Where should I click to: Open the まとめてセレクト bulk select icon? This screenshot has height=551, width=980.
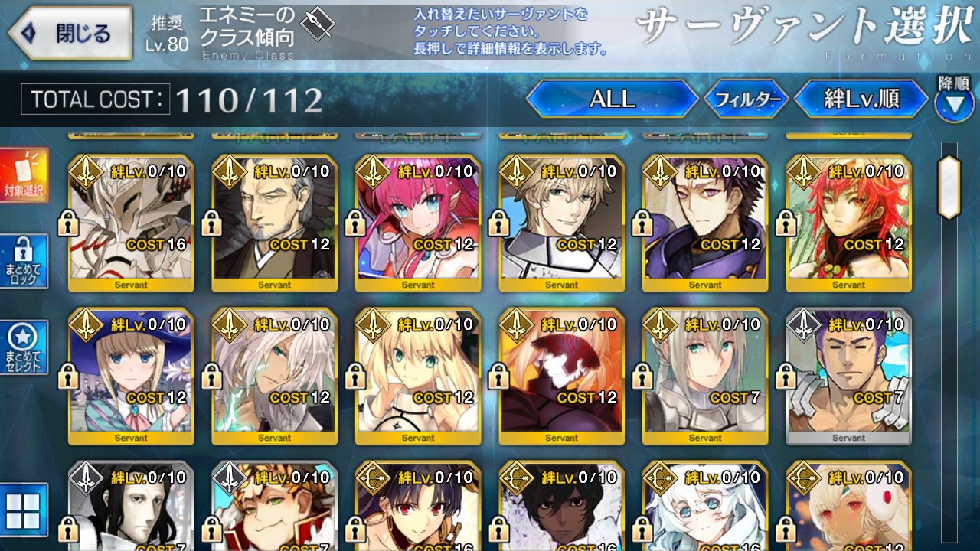pos(24,347)
